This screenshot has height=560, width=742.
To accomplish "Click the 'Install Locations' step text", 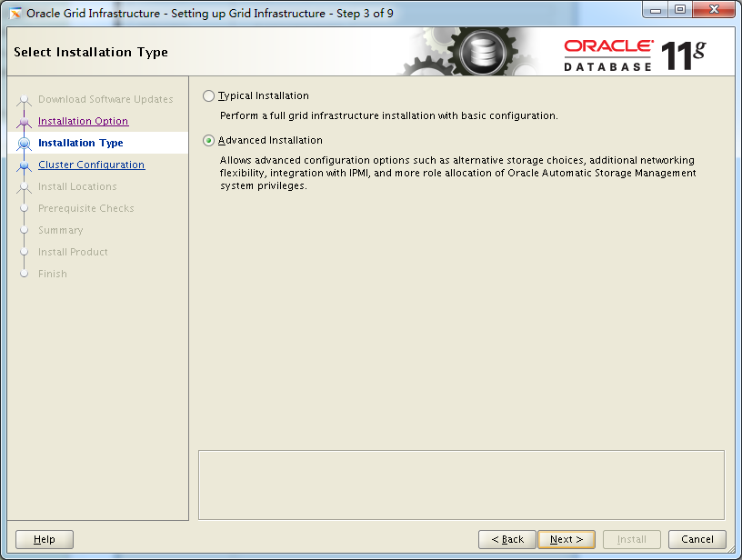I will [77, 186].
